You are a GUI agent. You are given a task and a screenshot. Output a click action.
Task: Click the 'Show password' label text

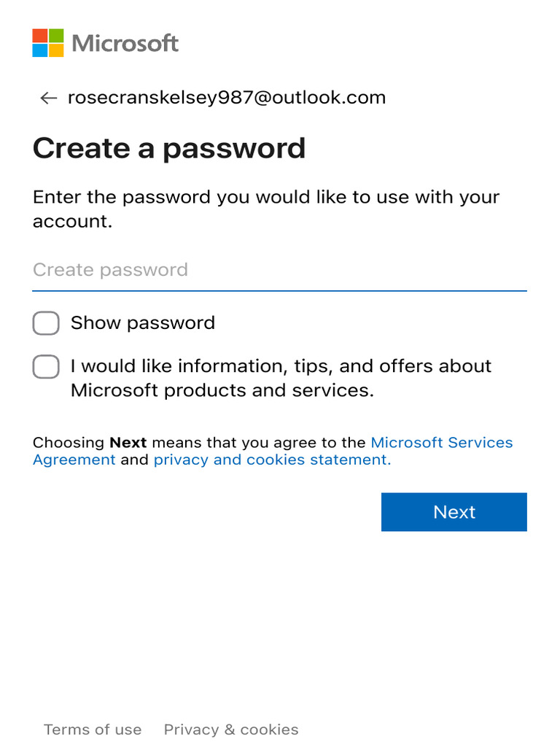[x=142, y=323]
